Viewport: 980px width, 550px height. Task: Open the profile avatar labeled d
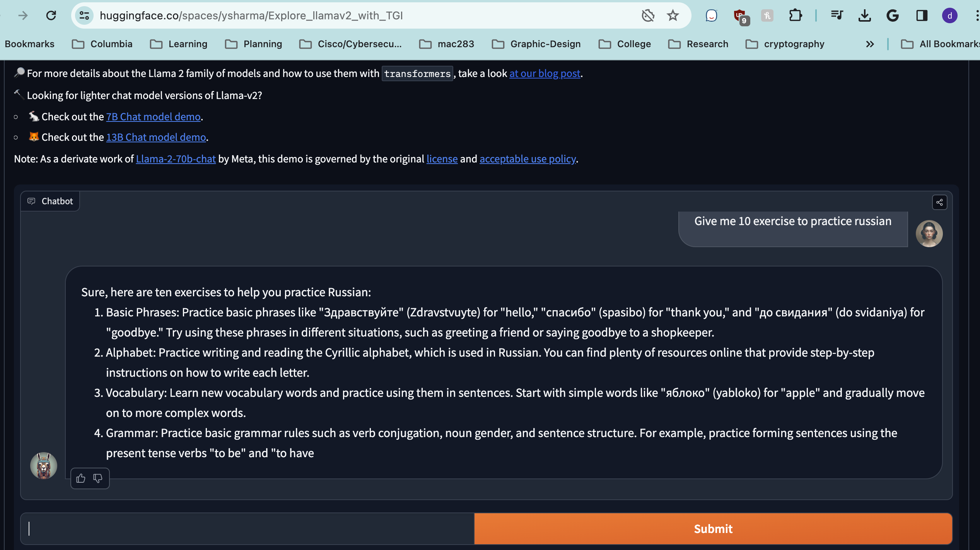pos(949,15)
